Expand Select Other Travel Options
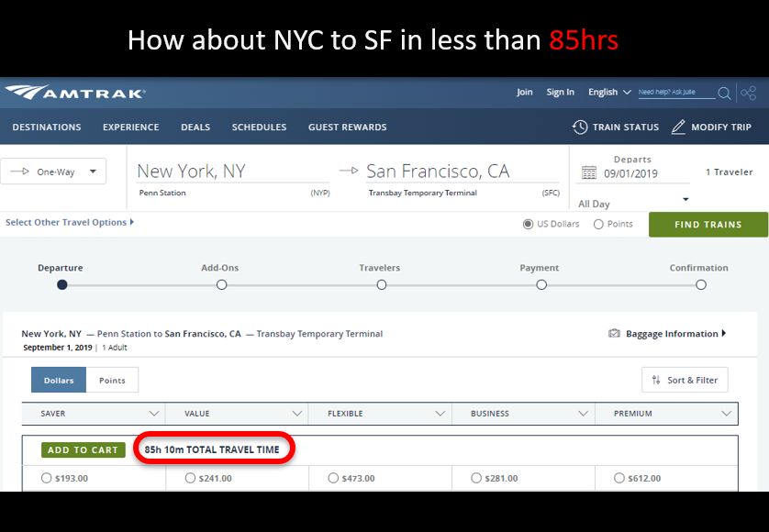The width and height of the screenshot is (769, 532). click(70, 222)
